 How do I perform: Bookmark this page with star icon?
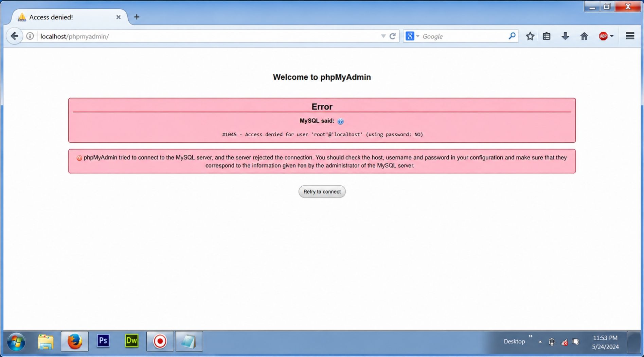coord(530,36)
